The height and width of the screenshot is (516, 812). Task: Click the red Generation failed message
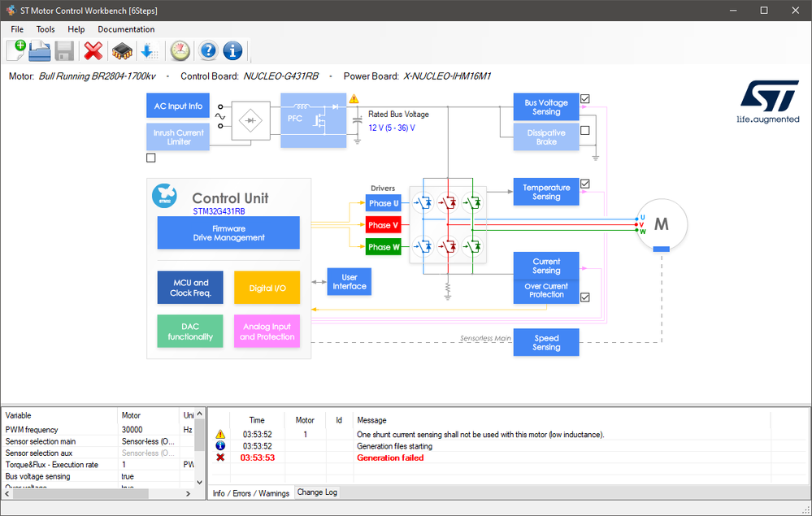click(x=390, y=457)
